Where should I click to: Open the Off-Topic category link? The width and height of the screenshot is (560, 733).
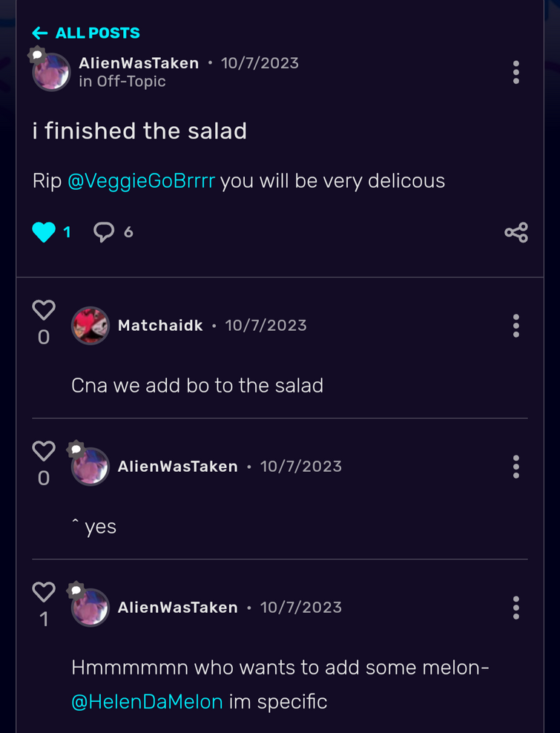[131, 82]
